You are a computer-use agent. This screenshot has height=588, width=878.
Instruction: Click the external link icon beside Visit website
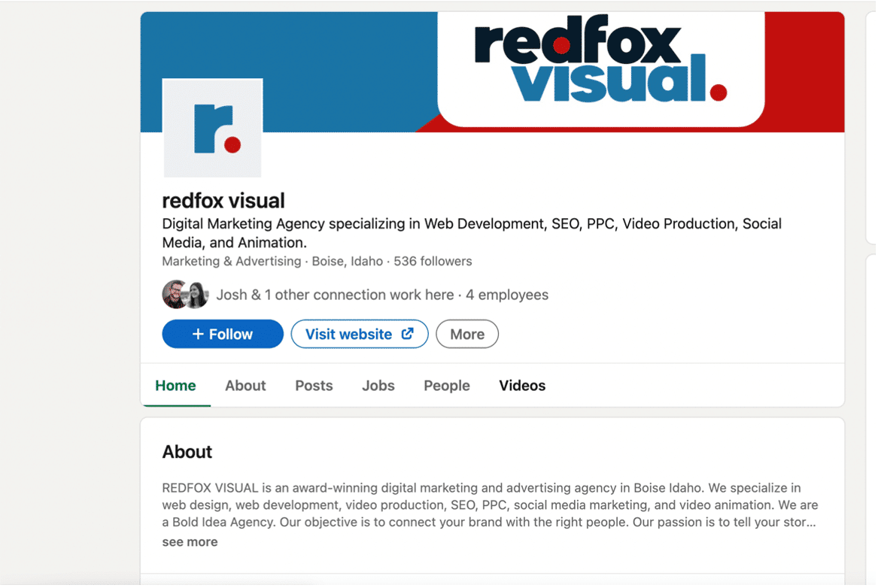pyautogui.click(x=407, y=334)
